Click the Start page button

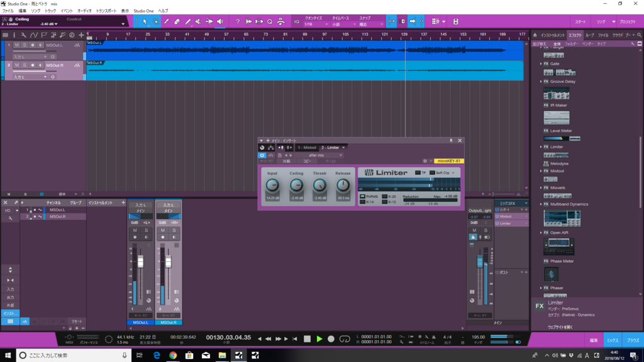[580, 22]
